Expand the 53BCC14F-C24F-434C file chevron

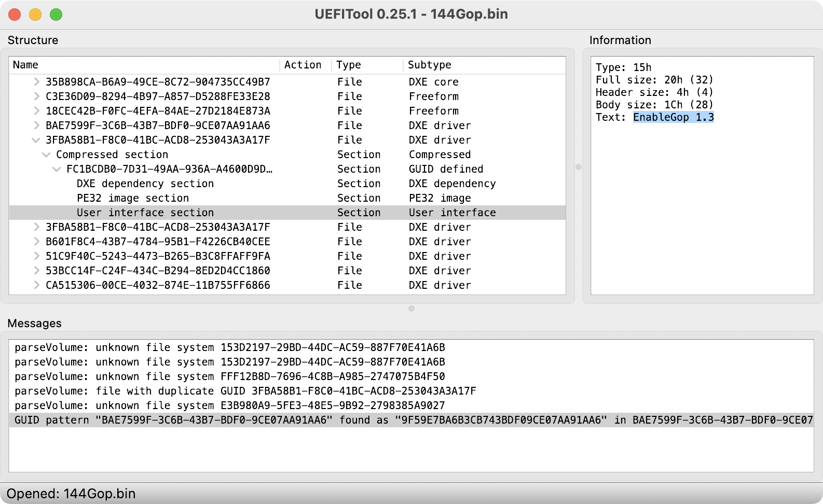pyautogui.click(x=36, y=270)
